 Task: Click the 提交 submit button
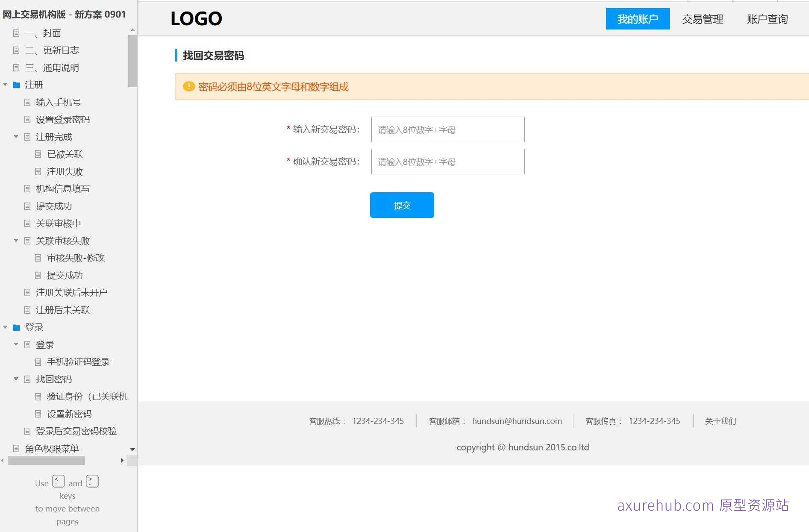[401, 205]
